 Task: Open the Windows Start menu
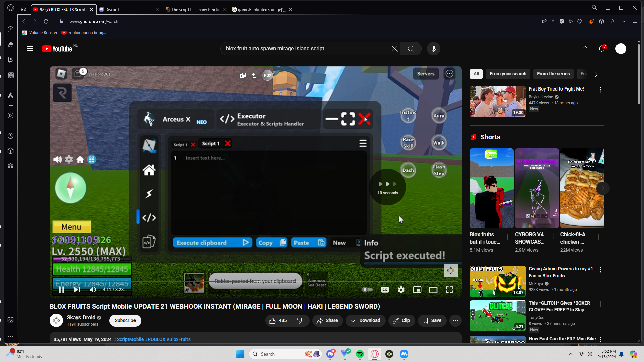(240, 354)
